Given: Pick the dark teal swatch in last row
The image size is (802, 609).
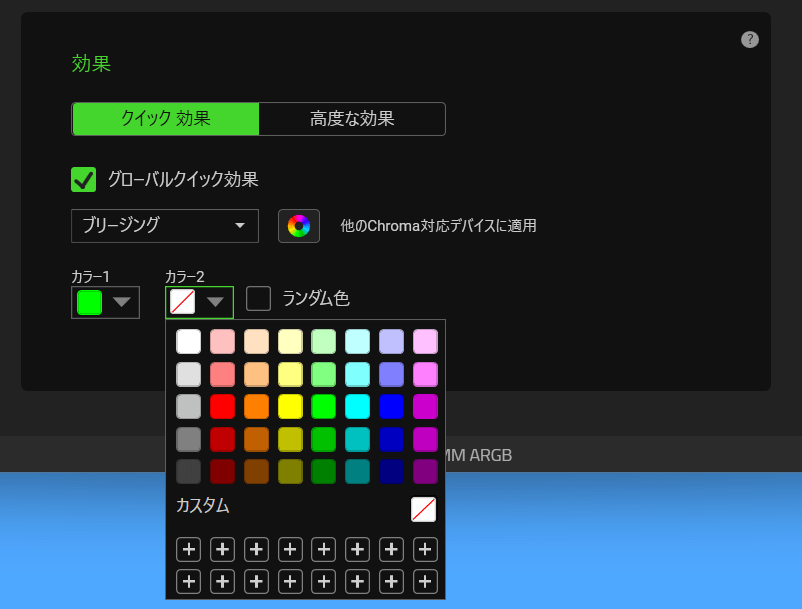Looking at the screenshot, I should click(x=358, y=471).
